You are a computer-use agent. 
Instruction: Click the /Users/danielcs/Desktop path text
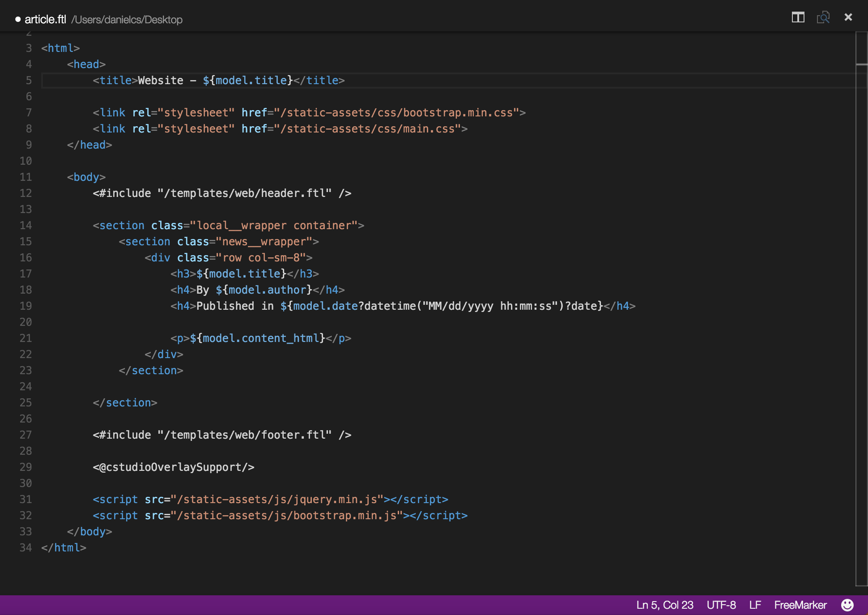click(127, 20)
